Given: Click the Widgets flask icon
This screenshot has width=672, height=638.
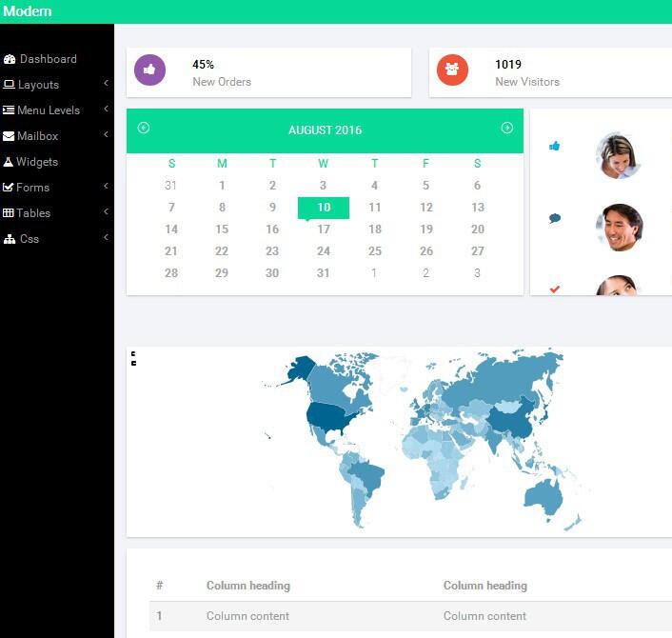Looking at the screenshot, I should coord(9,162).
